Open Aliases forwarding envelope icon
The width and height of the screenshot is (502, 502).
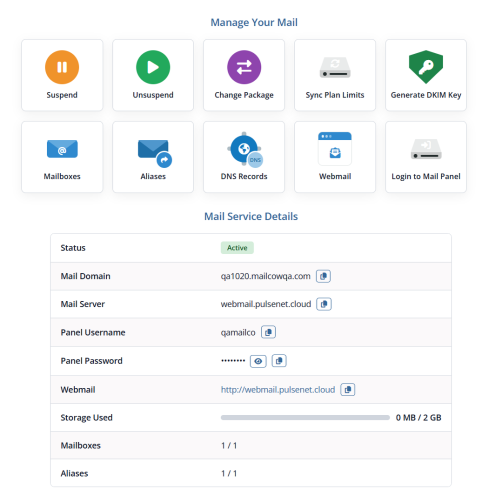(155, 153)
